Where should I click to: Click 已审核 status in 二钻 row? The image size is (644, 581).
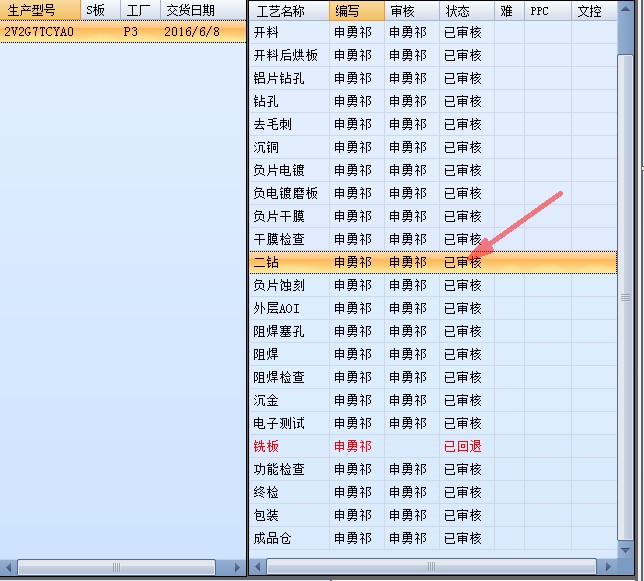(467, 262)
